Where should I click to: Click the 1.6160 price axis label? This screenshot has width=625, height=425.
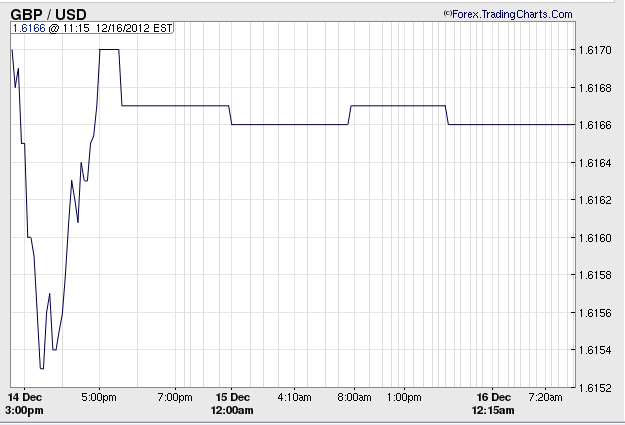point(595,238)
